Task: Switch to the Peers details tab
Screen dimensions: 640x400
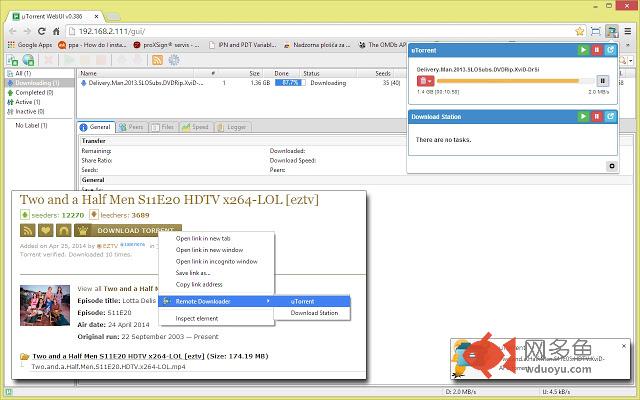Action: coord(131,127)
